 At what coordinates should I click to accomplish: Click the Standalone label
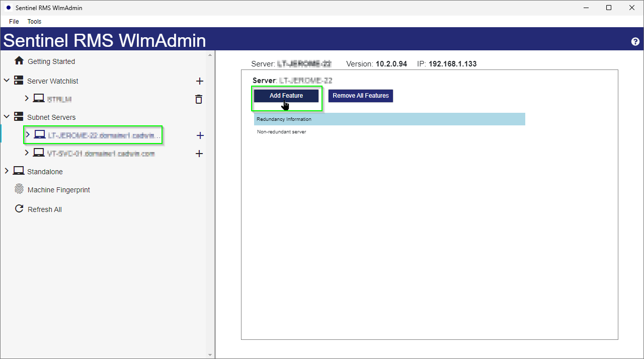point(45,172)
